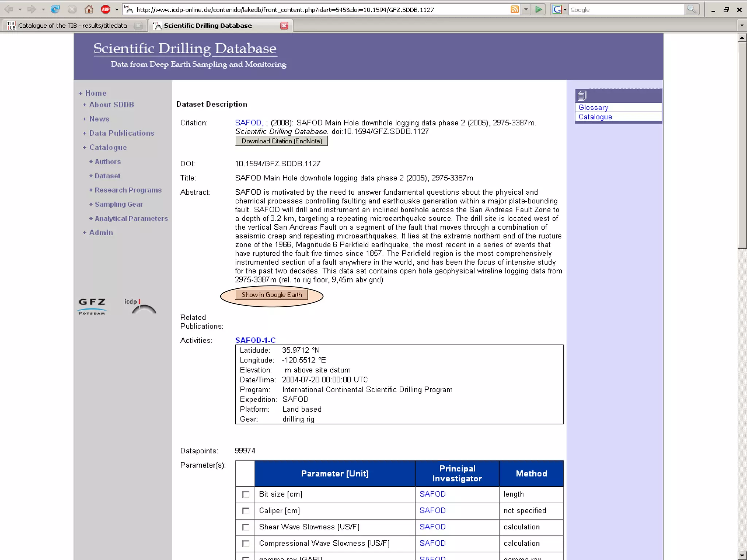Click the GFZ Potsdam logo

click(x=92, y=306)
